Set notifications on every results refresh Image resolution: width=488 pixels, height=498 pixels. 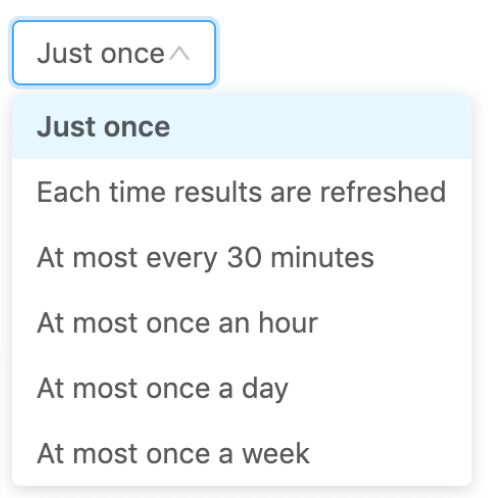click(242, 192)
